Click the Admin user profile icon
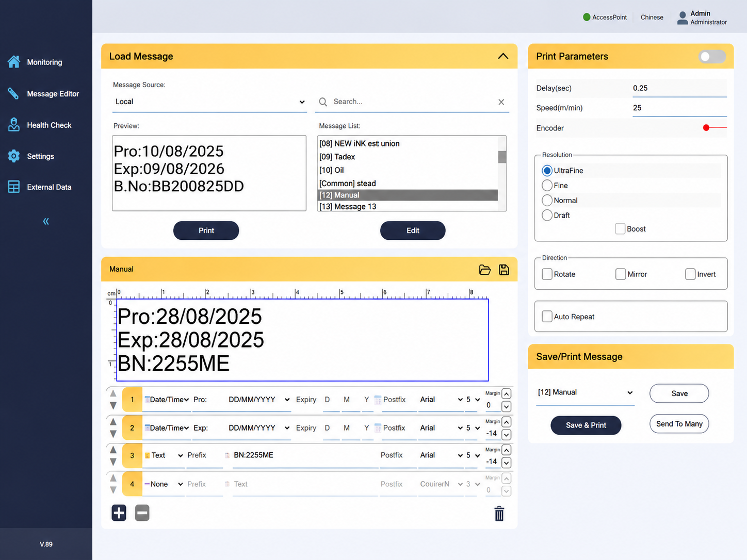 [683, 18]
